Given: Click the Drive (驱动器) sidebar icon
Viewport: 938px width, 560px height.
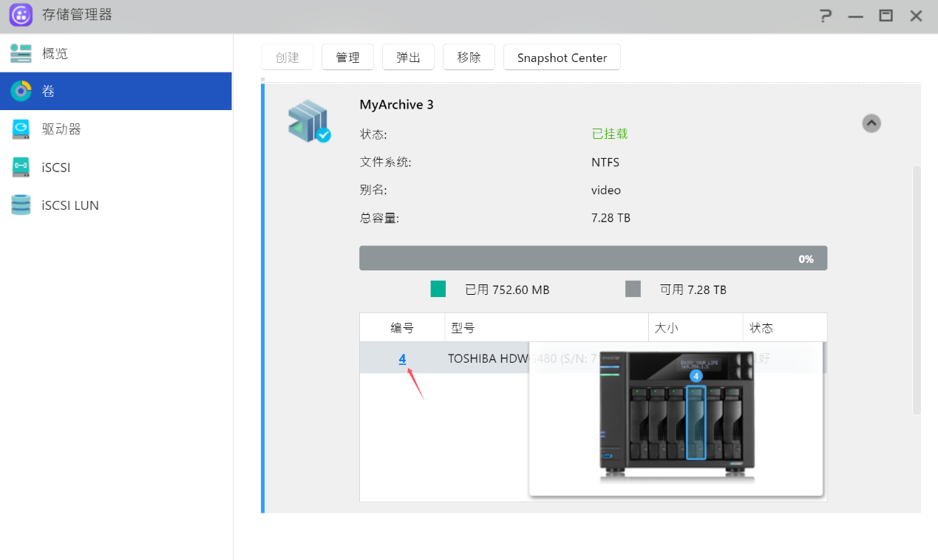Looking at the screenshot, I should 21,129.
